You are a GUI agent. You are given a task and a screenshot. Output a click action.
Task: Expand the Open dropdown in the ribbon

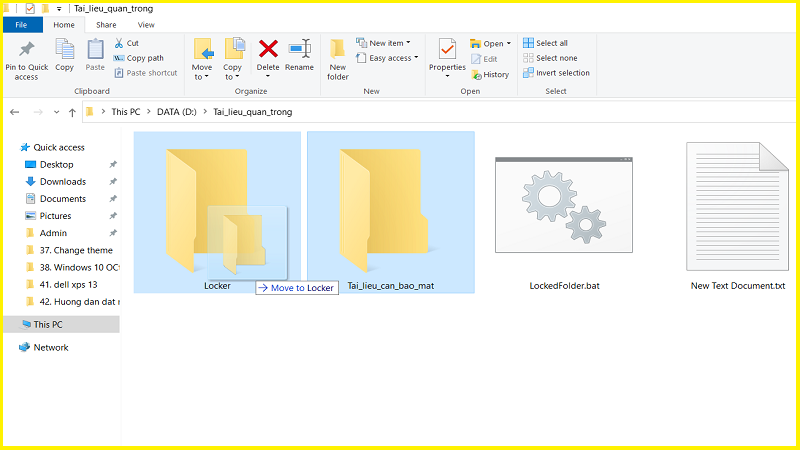[509, 43]
